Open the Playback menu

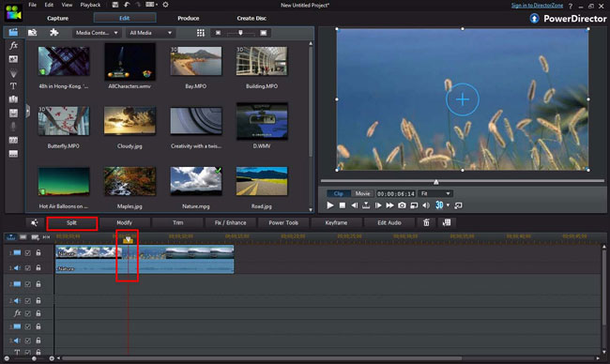click(90, 5)
